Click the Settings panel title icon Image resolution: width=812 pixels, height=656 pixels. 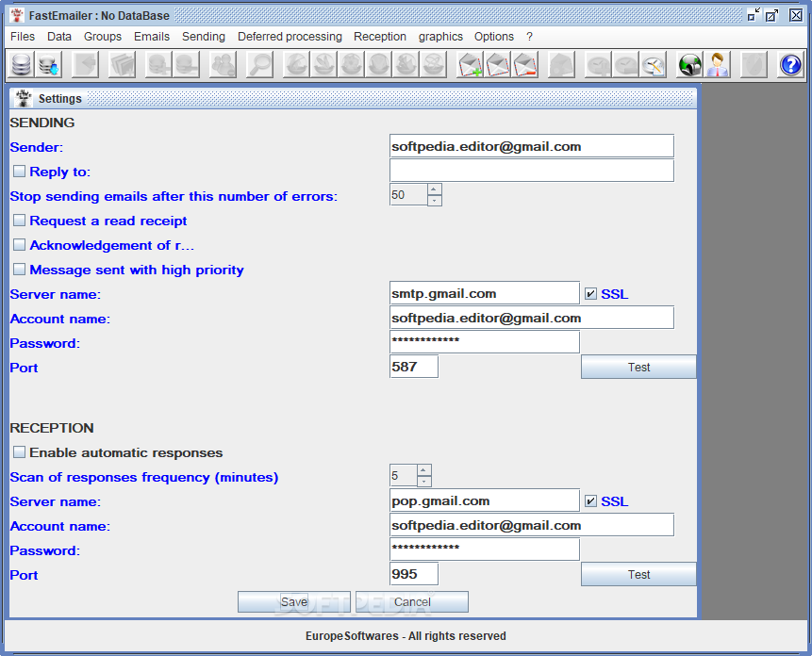[24, 98]
